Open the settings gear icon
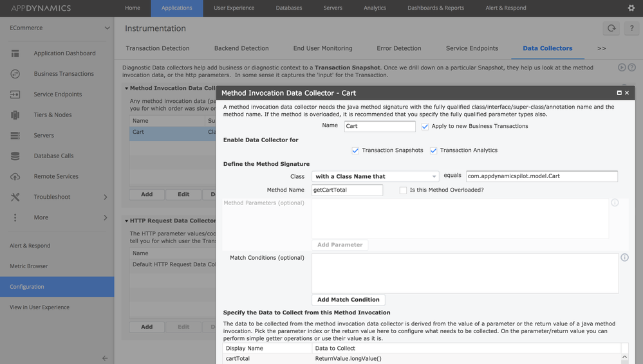This screenshot has width=643, height=364. point(631,8)
